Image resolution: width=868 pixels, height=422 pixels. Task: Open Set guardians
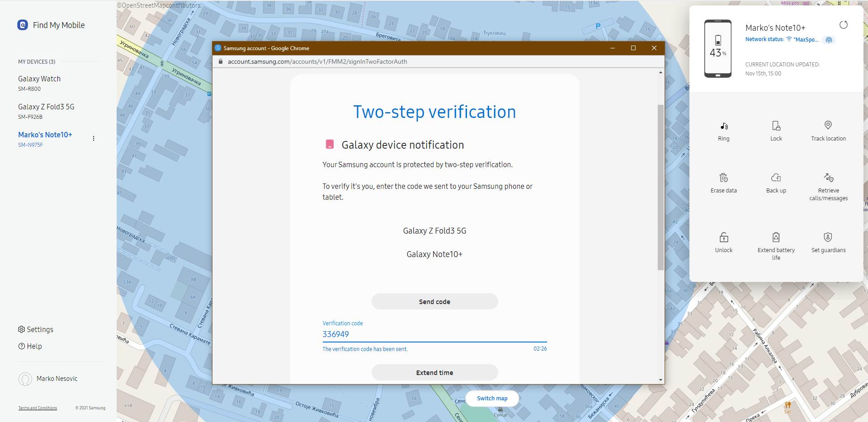(x=828, y=243)
